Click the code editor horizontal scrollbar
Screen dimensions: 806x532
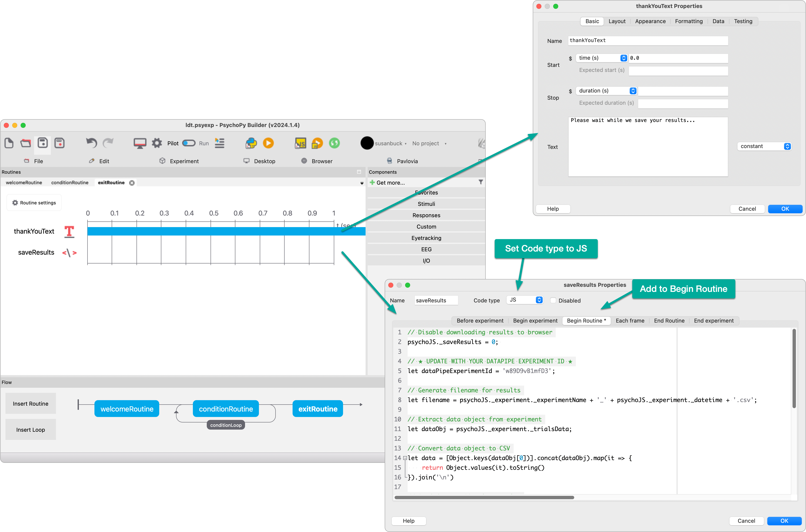[484, 498]
